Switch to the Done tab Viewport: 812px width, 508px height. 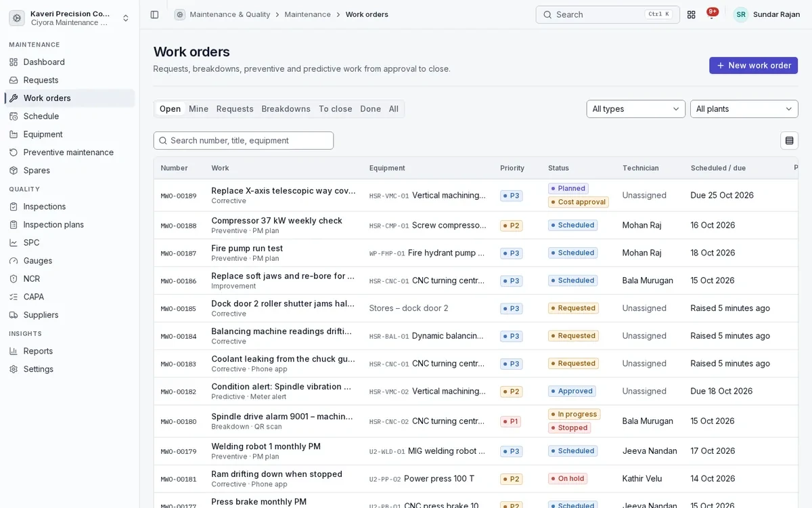[370, 109]
